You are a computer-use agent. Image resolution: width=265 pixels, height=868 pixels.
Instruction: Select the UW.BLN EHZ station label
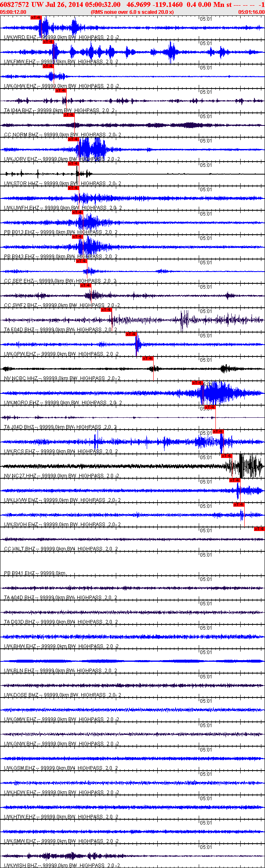60,670
